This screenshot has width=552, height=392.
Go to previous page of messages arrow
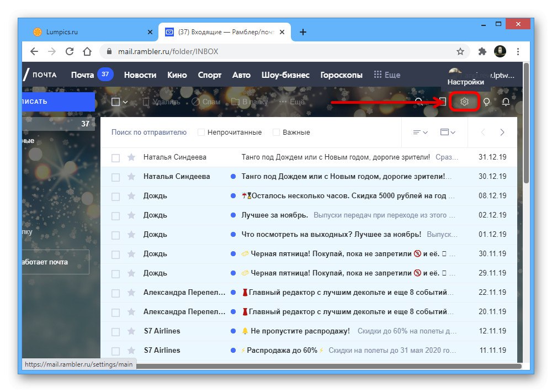click(x=483, y=133)
